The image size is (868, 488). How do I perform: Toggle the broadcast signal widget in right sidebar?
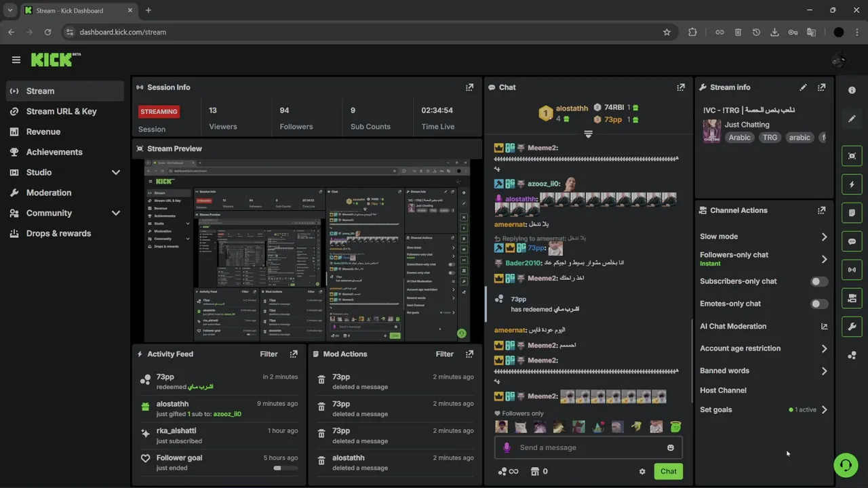click(x=852, y=270)
